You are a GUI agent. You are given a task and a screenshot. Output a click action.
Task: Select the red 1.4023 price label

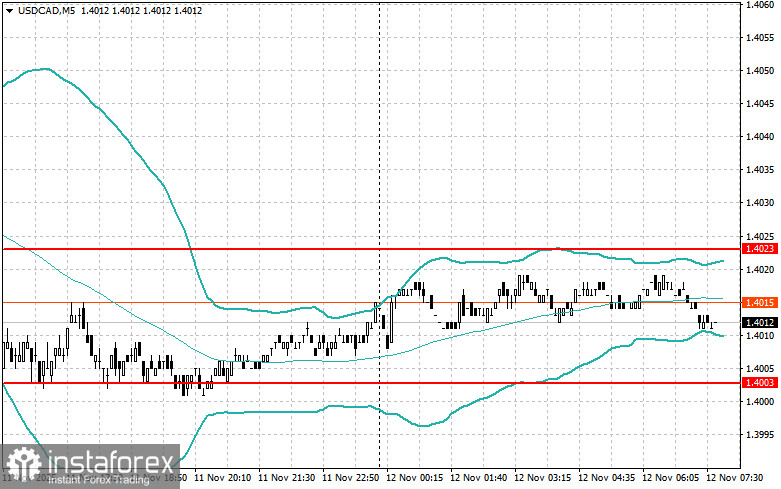[x=760, y=248]
